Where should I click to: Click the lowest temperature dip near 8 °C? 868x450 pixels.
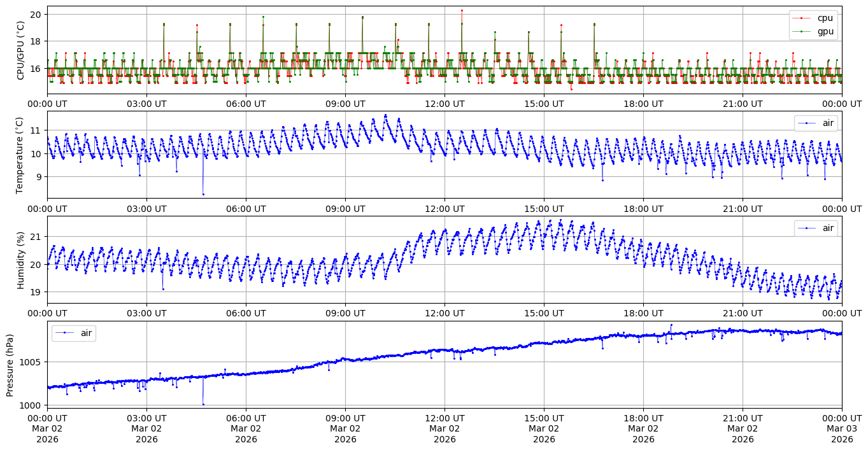click(x=203, y=194)
